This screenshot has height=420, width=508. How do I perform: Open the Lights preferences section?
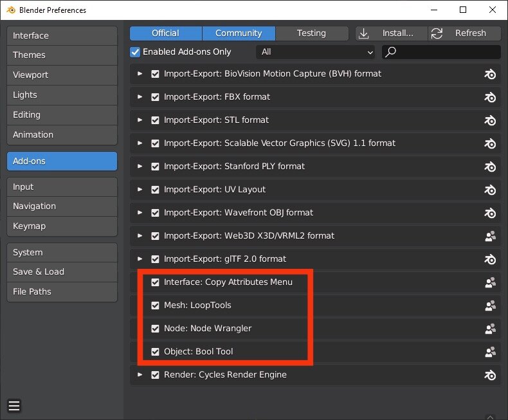coord(62,95)
